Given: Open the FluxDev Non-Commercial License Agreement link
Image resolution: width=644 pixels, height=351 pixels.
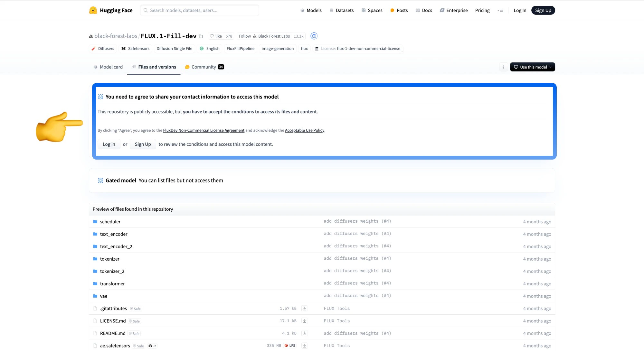Looking at the screenshot, I should pos(204,130).
